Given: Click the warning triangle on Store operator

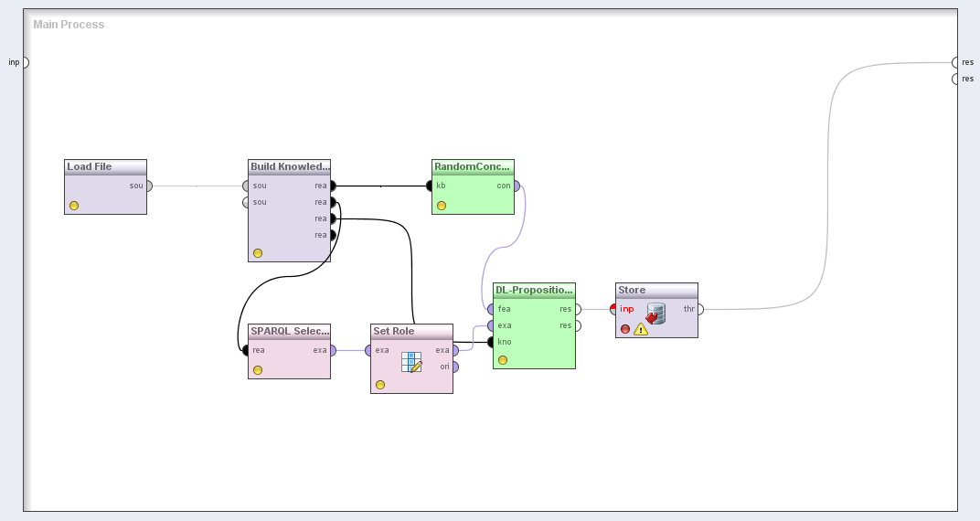Looking at the screenshot, I should 641,329.
